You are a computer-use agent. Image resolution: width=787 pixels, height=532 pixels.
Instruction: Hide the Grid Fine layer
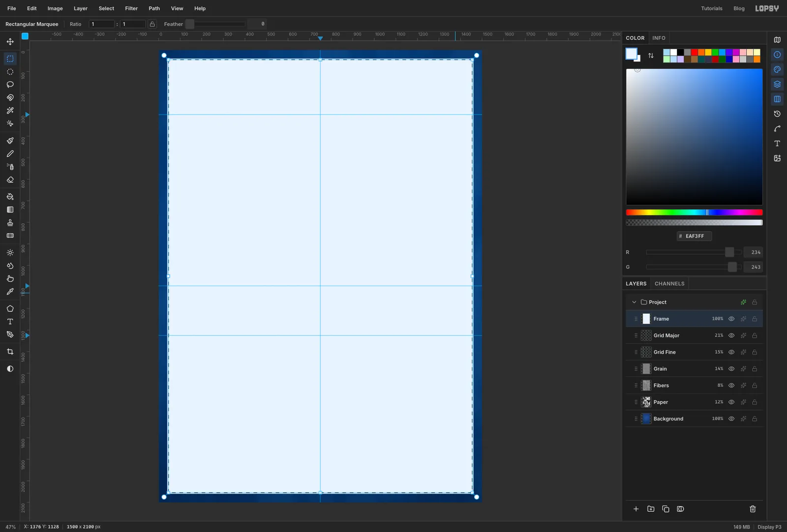coord(731,353)
